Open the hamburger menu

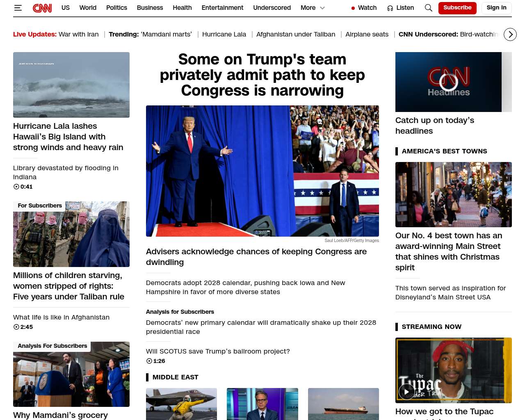[x=18, y=8]
